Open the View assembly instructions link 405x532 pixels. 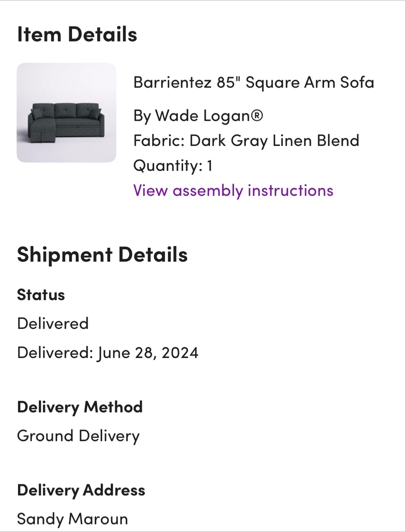pos(233,191)
